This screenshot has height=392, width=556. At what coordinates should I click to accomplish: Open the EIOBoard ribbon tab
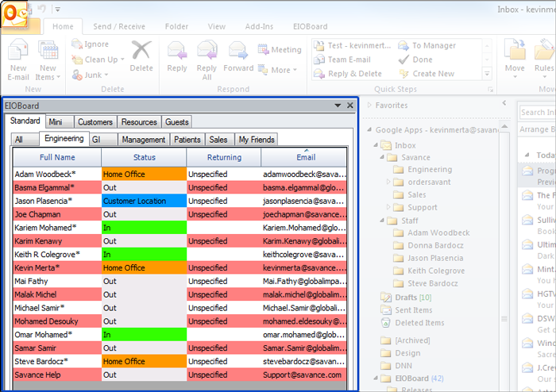[311, 26]
